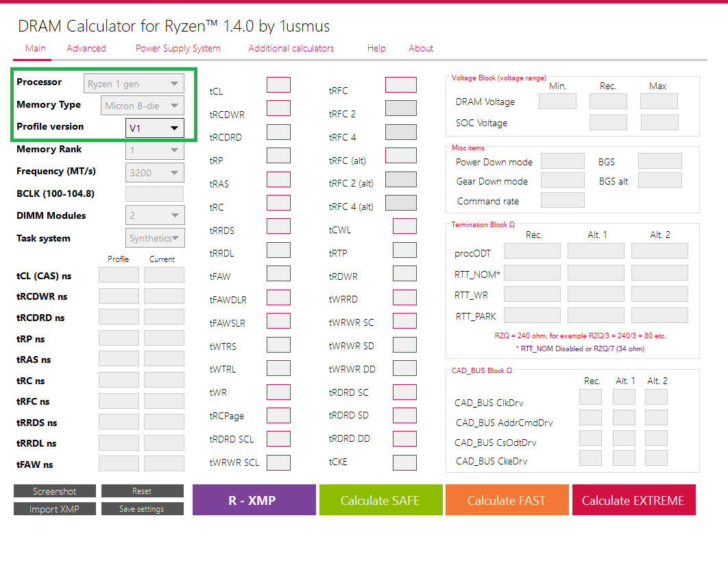
Task: Click the BGS alt field
Action: point(659,180)
